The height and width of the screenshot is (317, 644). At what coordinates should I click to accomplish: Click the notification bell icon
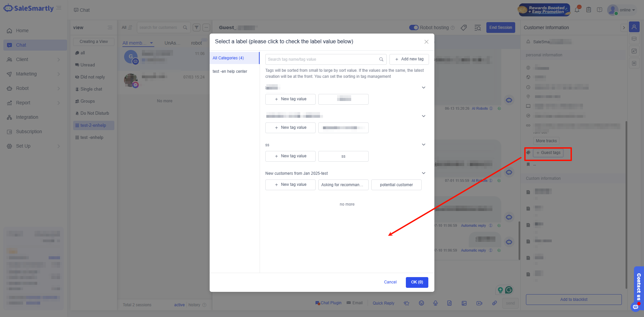coord(577,10)
